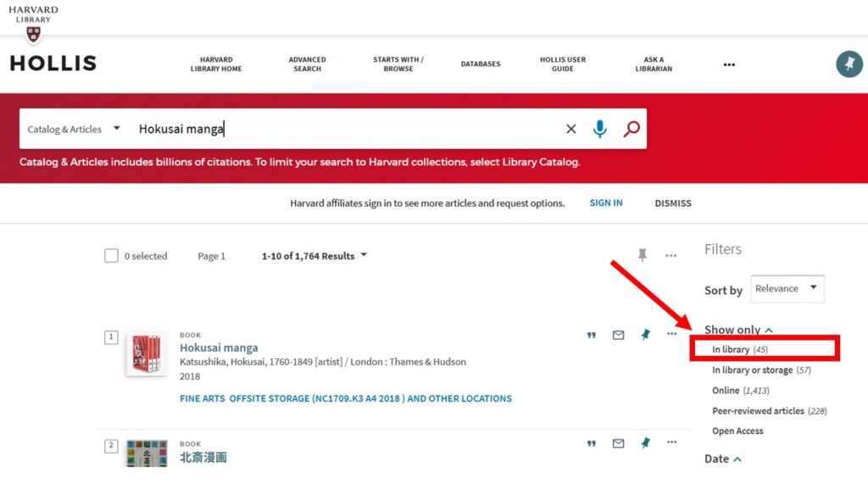Pin the first Hokusai manga result
The height and width of the screenshot is (488, 868).
645,335
